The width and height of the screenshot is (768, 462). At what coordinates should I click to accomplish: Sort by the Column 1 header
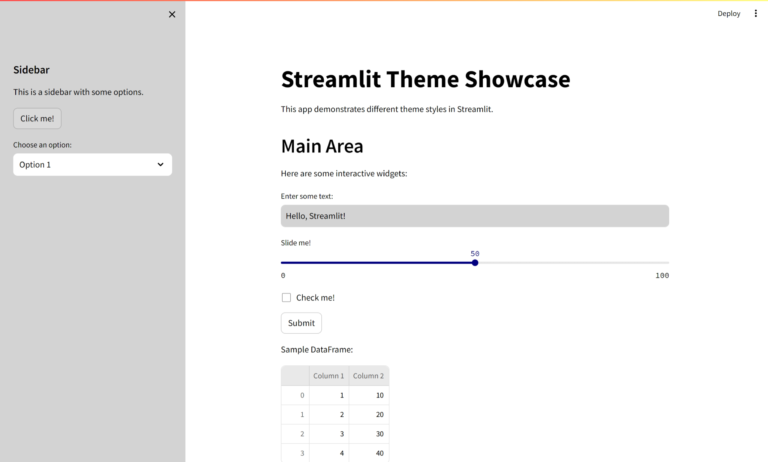[x=328, y=376]
